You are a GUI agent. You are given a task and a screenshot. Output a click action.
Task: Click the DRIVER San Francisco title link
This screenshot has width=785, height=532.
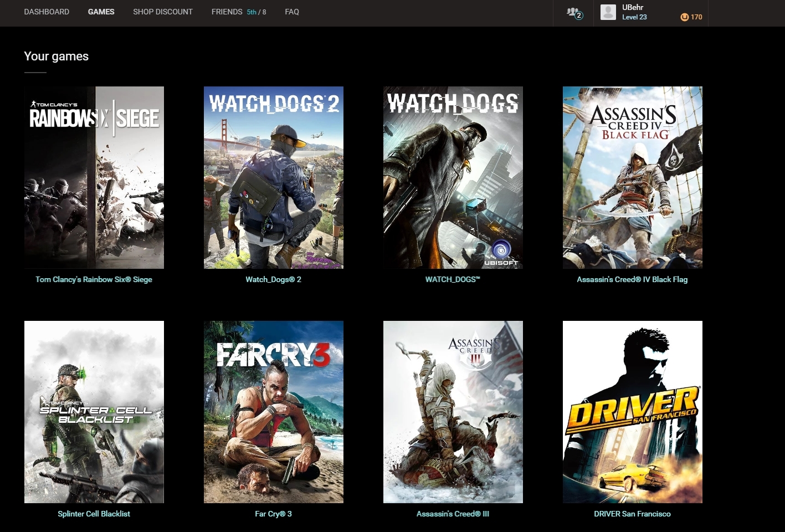coord(632,514)
